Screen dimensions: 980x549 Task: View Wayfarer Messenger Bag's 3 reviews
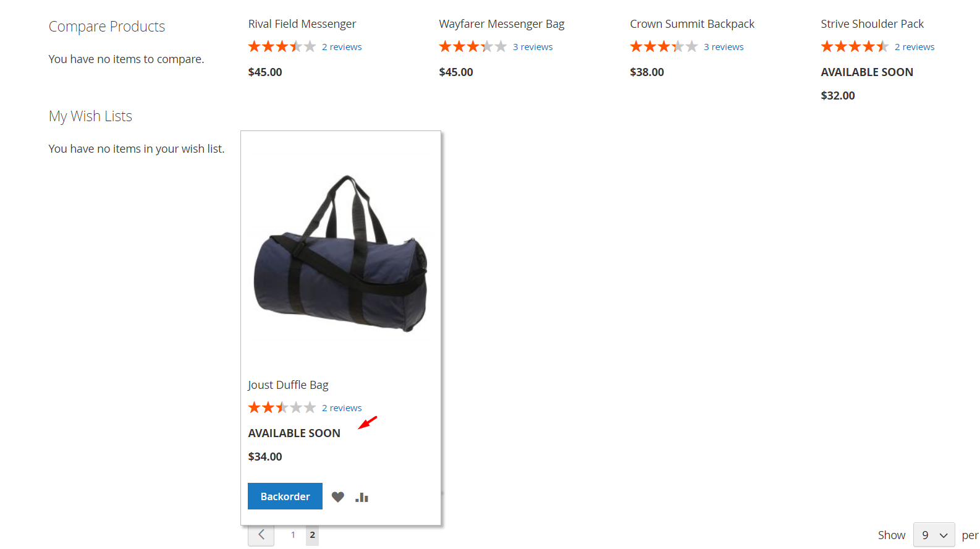(533, 47)
